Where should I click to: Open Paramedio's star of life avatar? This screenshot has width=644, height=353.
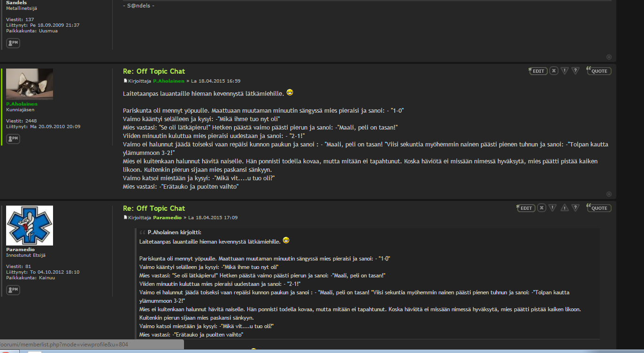click(30, 225)
